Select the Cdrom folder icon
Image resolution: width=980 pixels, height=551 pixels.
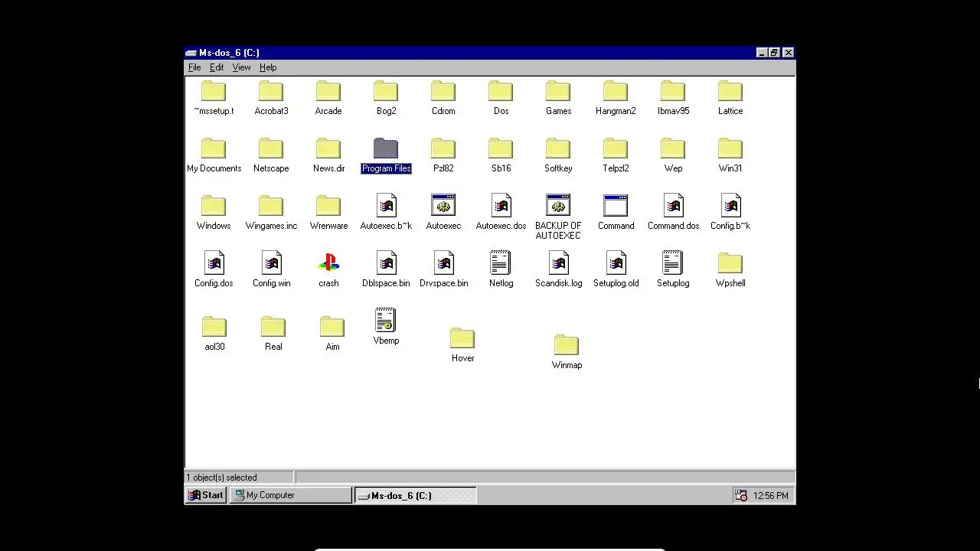tap(443, 91)
